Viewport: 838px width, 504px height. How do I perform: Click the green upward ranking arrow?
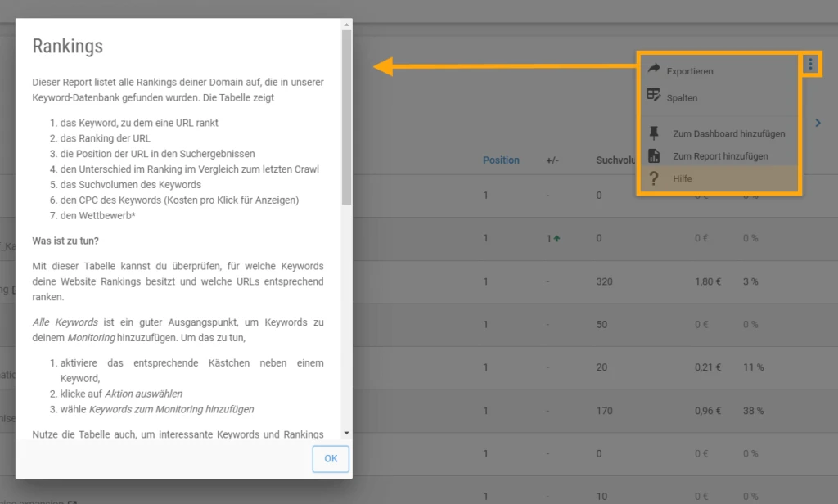(x=556, y=239)
